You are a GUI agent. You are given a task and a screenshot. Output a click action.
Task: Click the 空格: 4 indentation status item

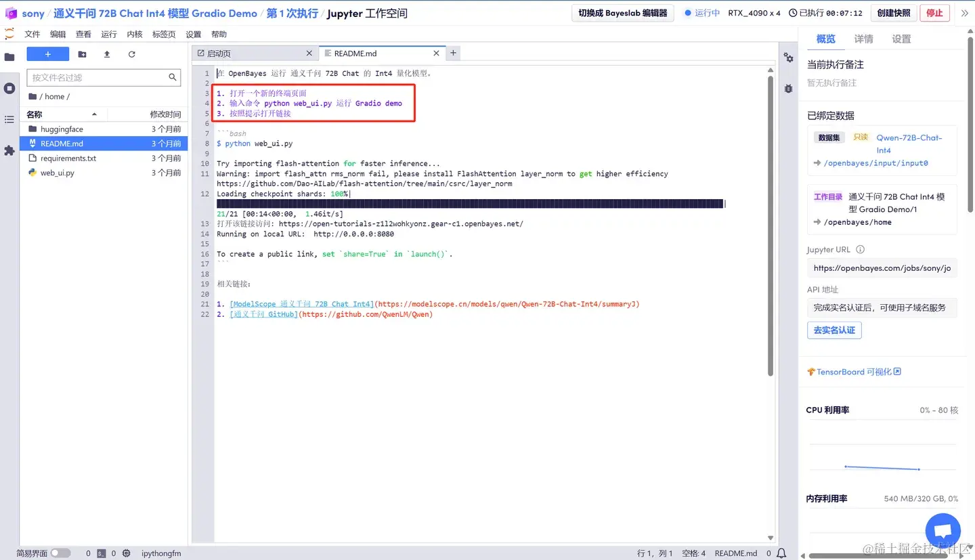(693, 553)
